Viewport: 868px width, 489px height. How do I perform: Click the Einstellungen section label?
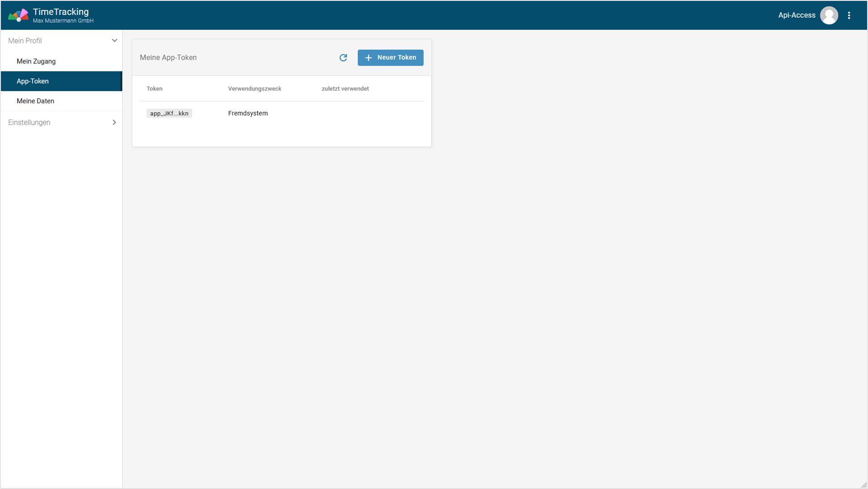[29, 122]
